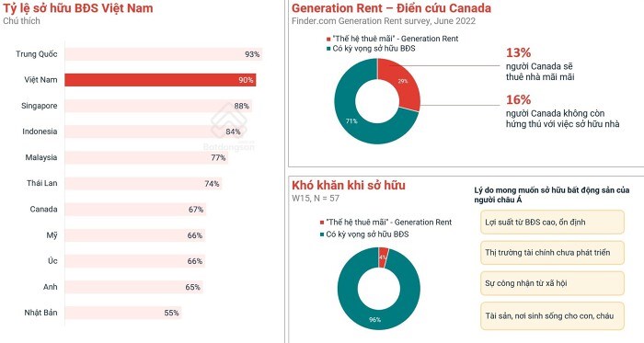Click the red Generation Rent legend square in Canada chart

(x=328, y=40)
